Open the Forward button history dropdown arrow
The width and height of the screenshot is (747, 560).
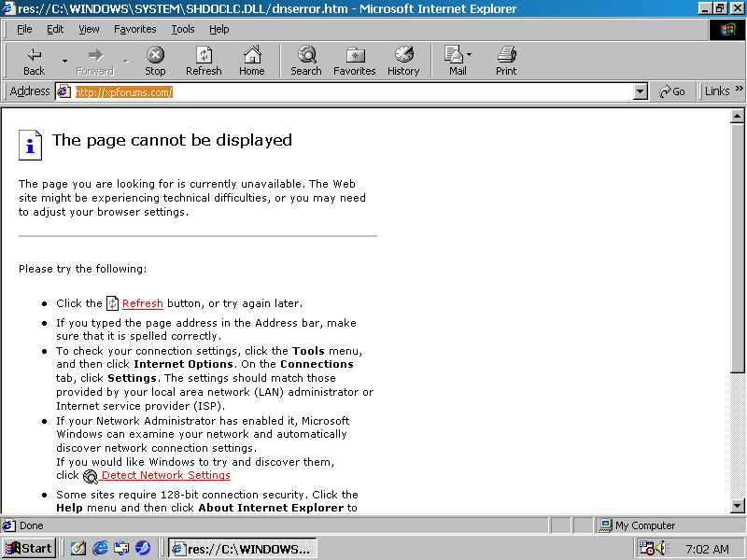[126, 61]
